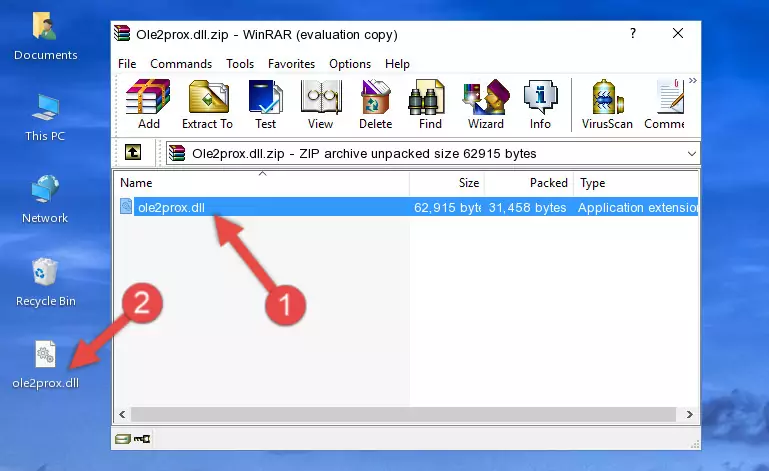Open the Options menu
Screen dimensions: 769x471
[350, 64]
